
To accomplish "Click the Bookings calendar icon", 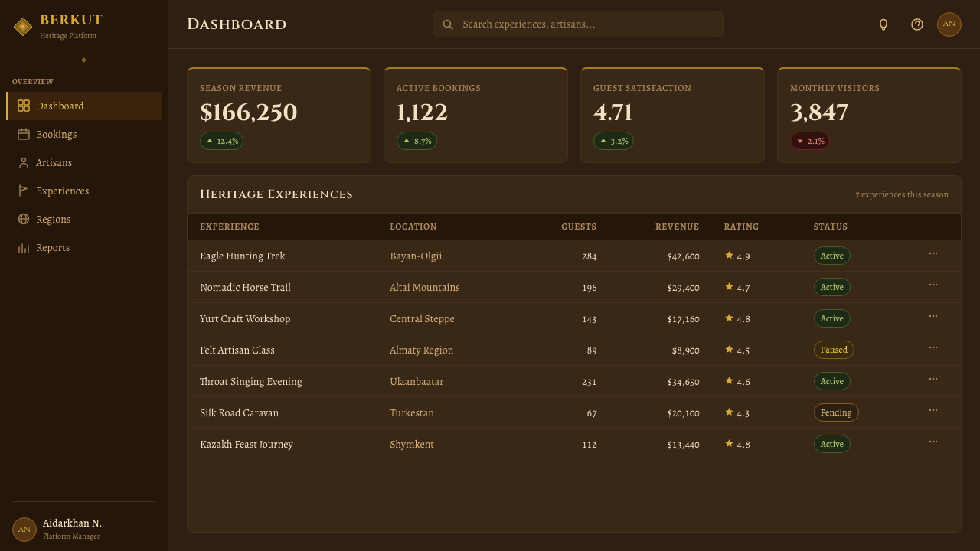I will [24, 134].
